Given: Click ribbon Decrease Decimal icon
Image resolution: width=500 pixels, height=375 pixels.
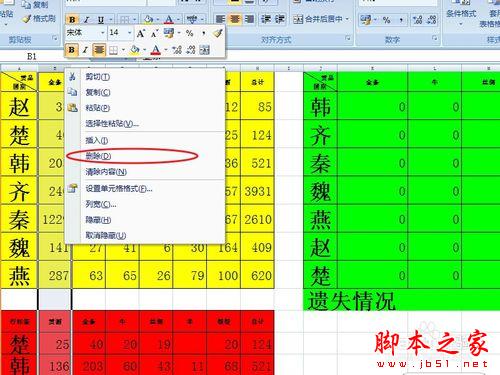Looking at the screenshot, I should pos(431,20).
